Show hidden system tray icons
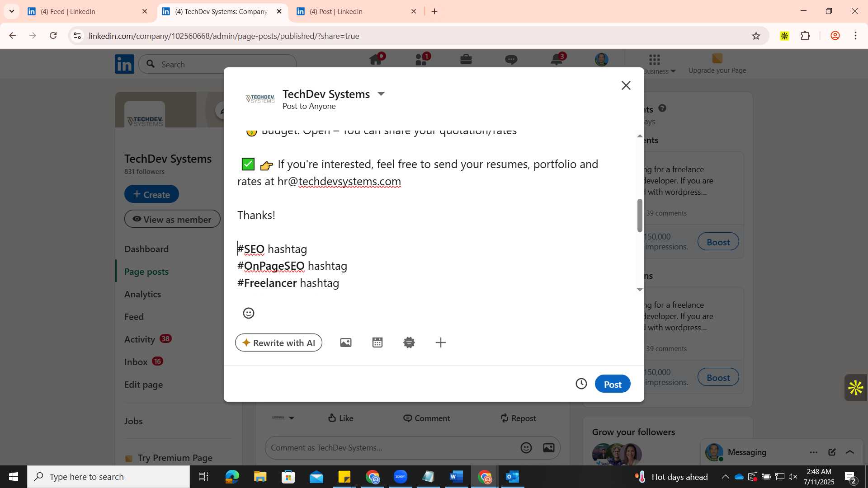 [x=725, y=477]
